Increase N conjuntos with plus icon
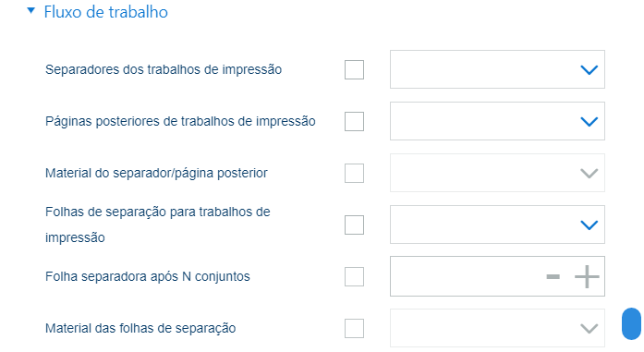Viewport: 644px width, 352px height. (587, 277)
